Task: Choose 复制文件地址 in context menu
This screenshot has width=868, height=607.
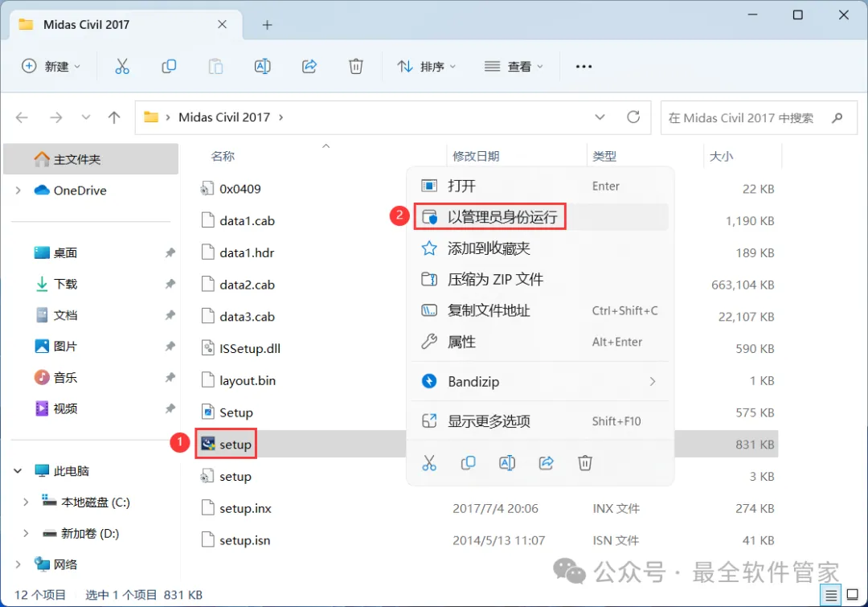Action: (x=541, y=310)
